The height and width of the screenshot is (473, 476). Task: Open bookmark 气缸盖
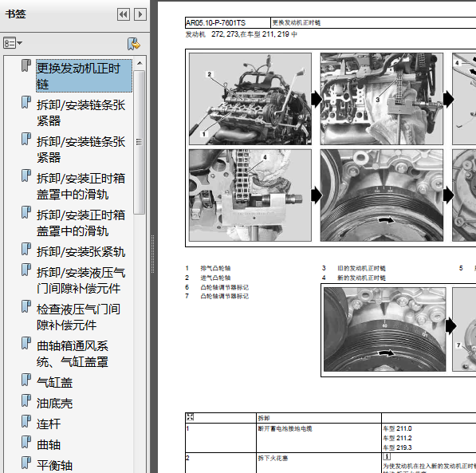click(x=54, y=383)
